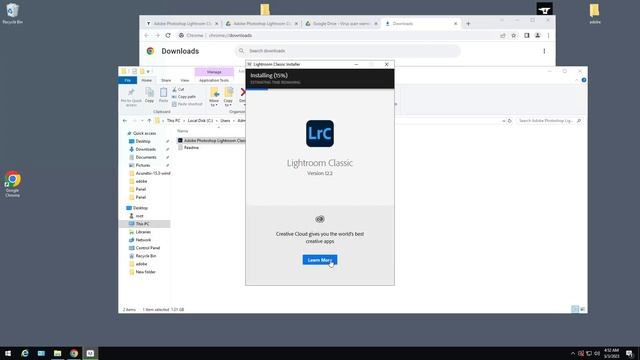Select root user folder in navigation pane
The image size is (640, 360).
point(139,216)
